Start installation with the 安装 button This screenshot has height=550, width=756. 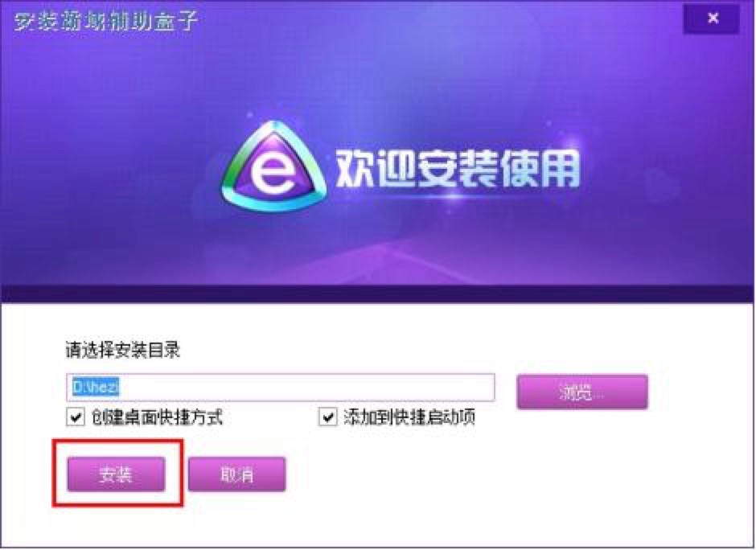tap(116, 474)
